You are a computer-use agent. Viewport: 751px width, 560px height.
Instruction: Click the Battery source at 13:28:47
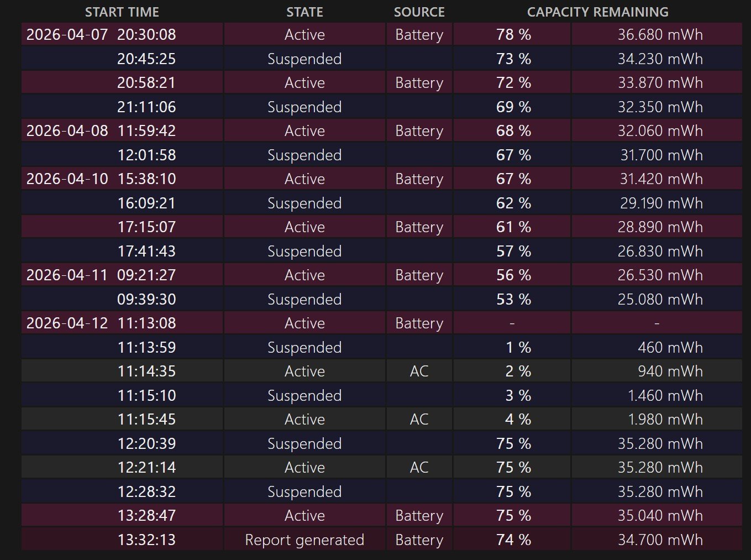pyautogui.click(x=419, y=516)
